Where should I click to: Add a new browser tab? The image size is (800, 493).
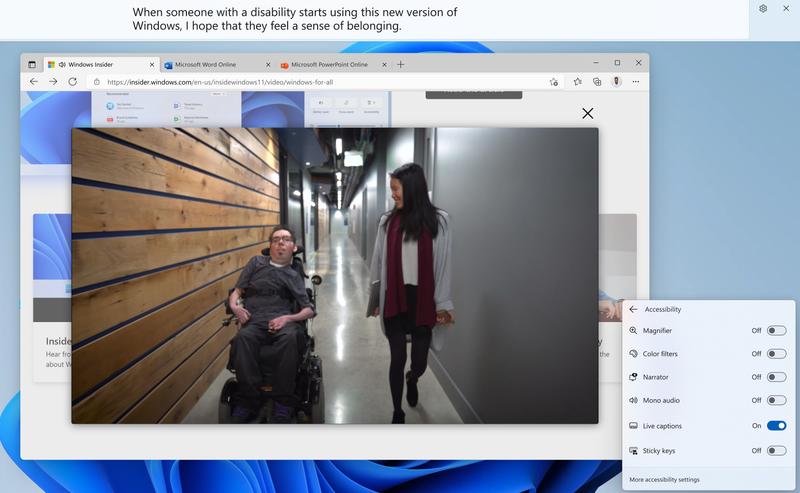401,64
